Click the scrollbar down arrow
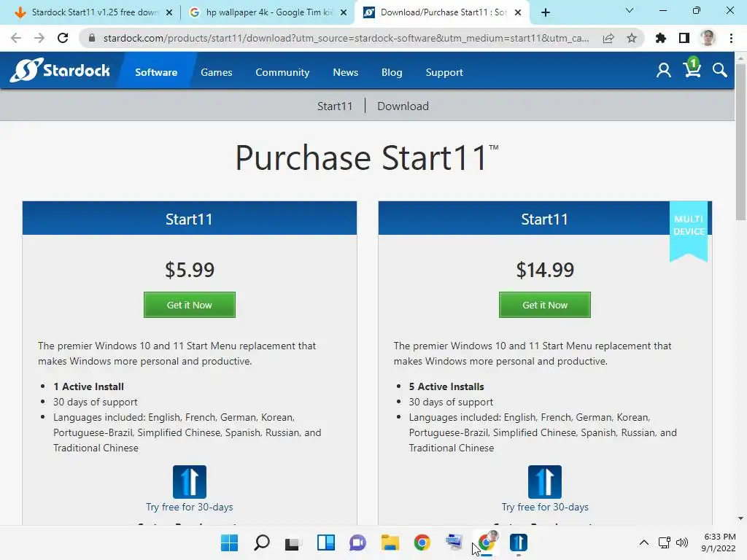Viewport: 747px width, 560px height. (x=740, y=518)
